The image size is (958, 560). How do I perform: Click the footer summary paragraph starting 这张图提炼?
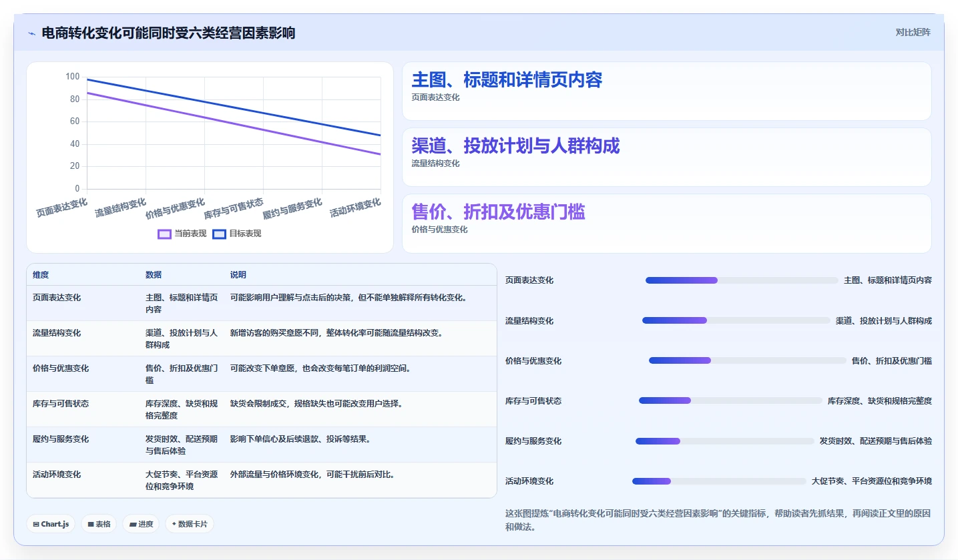(718, 520)
